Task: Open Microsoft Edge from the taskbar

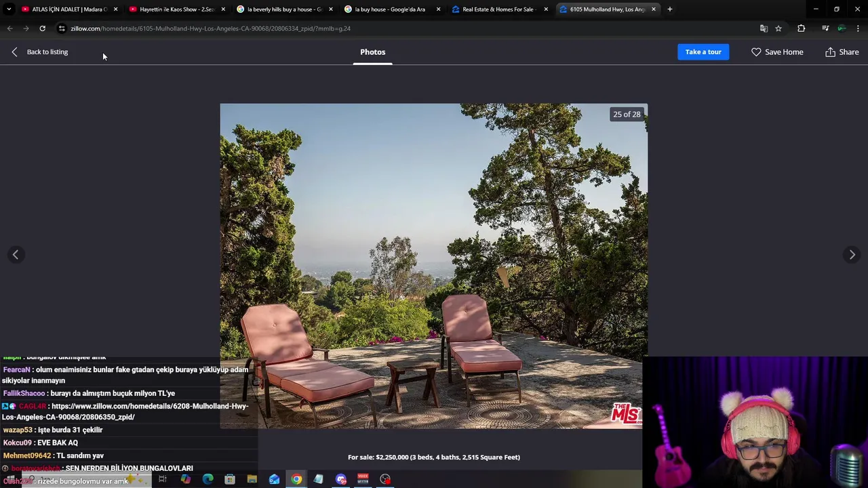Action: coord(208,479)
